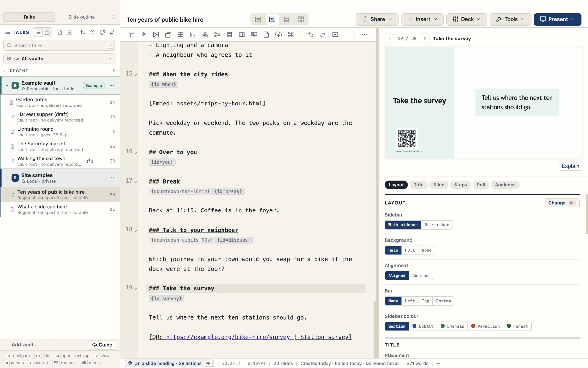Set Bar position to Top
This screenshot has width=588, height=368.
coord(425,301)
